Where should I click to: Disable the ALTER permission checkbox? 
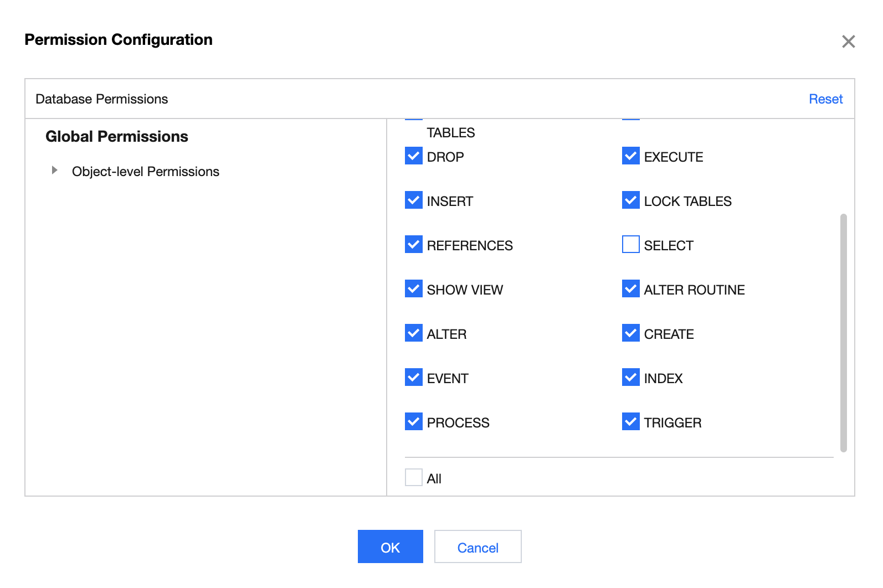click(414, 333)
